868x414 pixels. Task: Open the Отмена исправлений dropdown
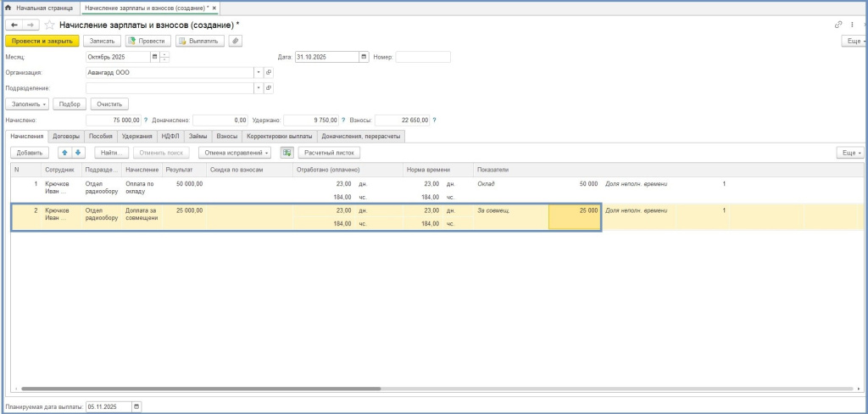pos(236,153)
